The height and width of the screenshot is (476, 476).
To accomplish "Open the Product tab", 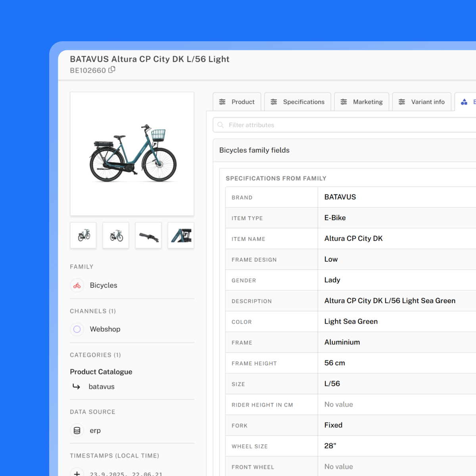I will click(x=237, y=102).
